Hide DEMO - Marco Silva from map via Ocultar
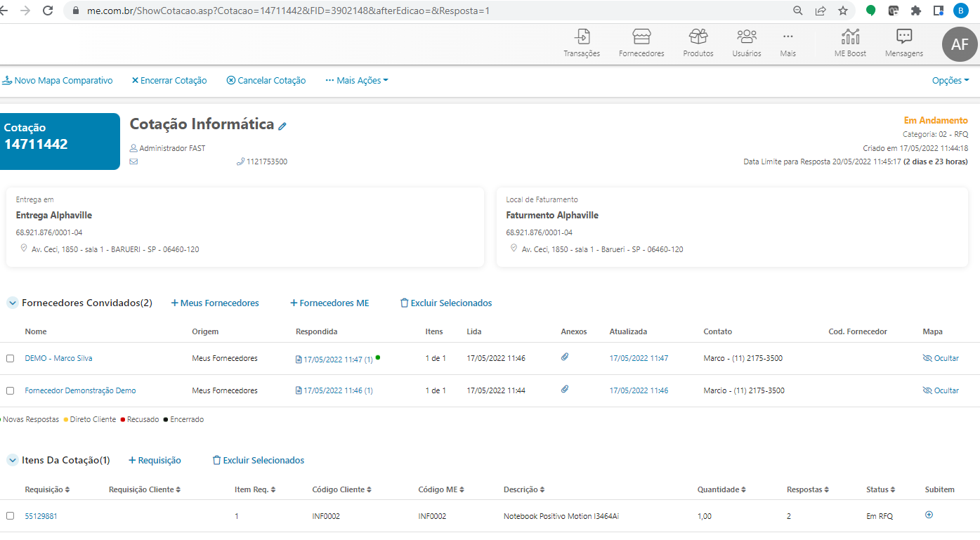980x540 pixels. tap(941, 358)
